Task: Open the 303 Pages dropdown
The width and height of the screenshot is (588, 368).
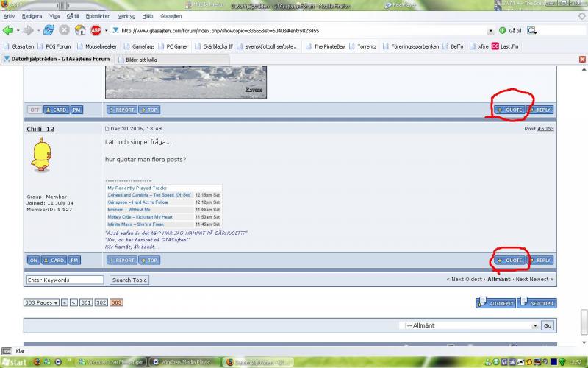Action: point(41,302)
